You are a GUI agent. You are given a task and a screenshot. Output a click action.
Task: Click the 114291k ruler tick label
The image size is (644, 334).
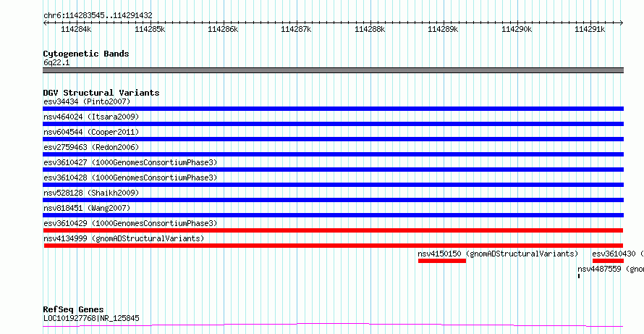pos(590,29)
